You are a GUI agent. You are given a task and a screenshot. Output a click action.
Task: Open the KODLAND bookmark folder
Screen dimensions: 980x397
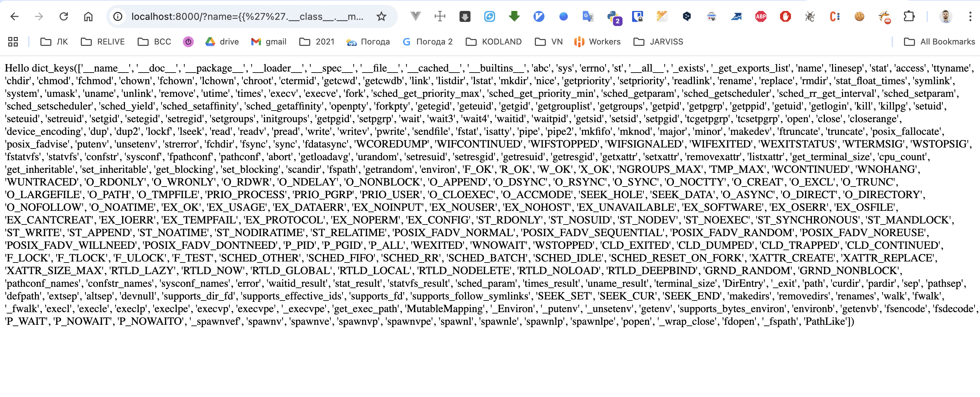click(x=494, y=42)
